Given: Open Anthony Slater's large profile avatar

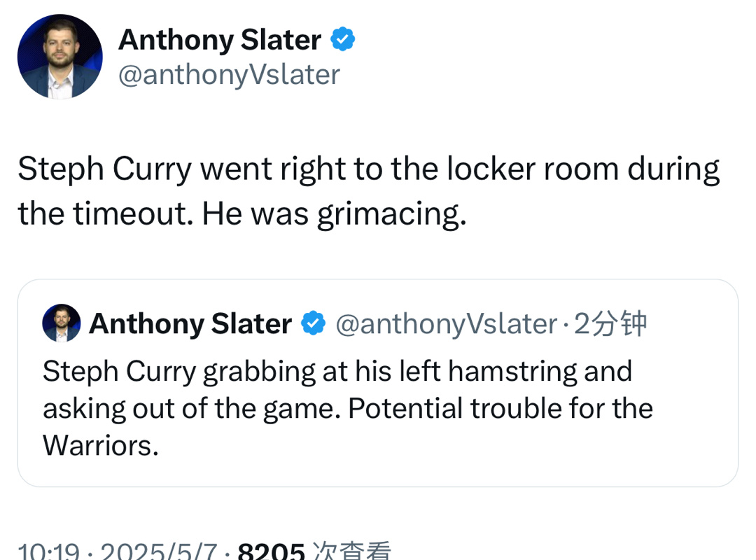Looking at the screenshot, I should click(x=59, y=57).
